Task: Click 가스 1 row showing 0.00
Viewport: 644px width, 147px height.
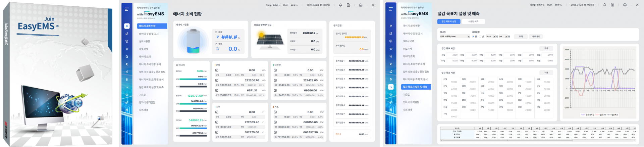Action: pyautogui.click(x=352, y=134)
